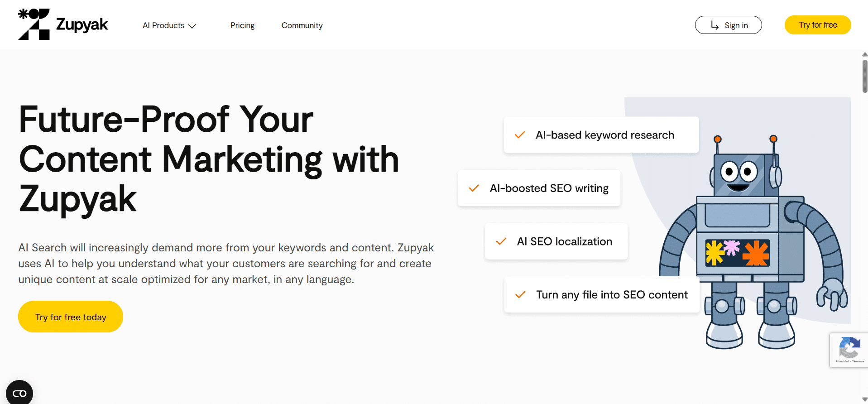Click the Zupyak logo icon
This screenshot has height=404, width=868.
[34, 24]
